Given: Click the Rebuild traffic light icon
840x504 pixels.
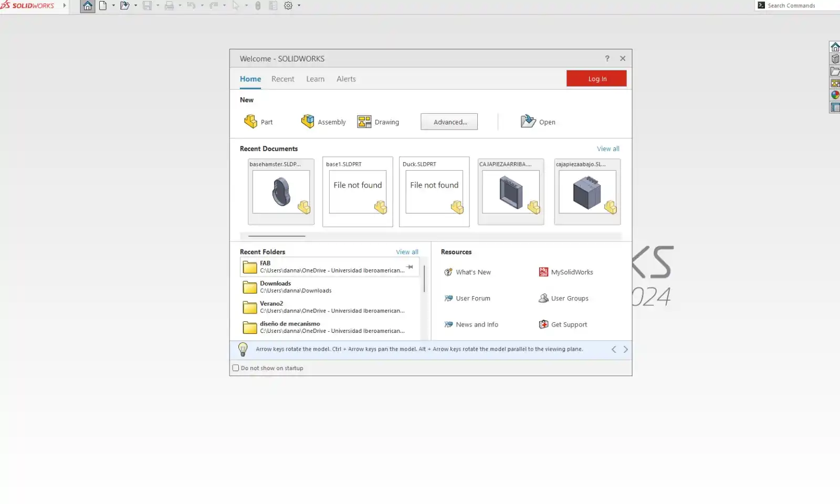Looking at the screenshot, I should tap(258, 6).
